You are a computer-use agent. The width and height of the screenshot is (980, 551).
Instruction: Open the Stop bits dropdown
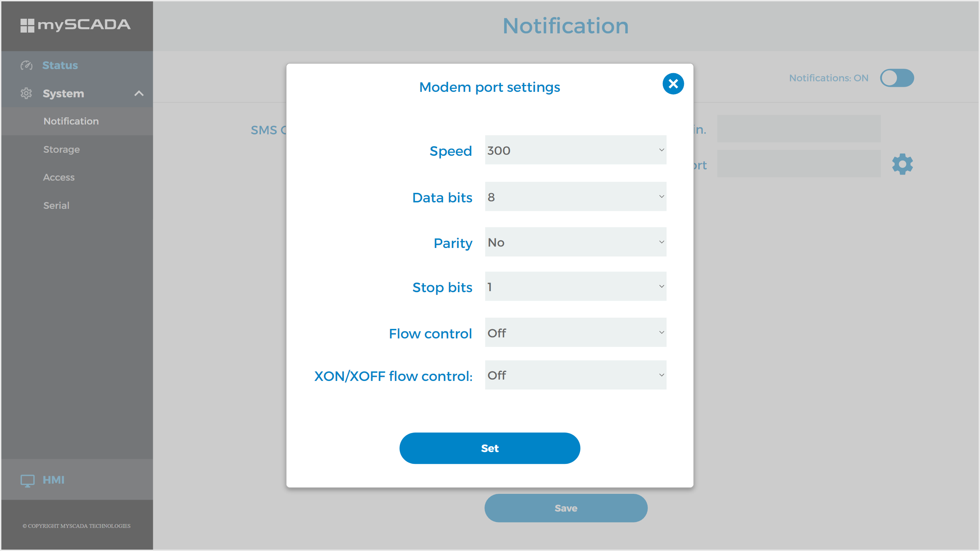point(575,286)
